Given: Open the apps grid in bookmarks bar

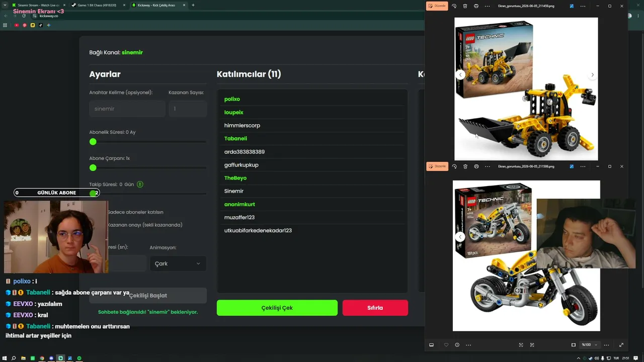Looking at the screenshot, I should 5,25.
